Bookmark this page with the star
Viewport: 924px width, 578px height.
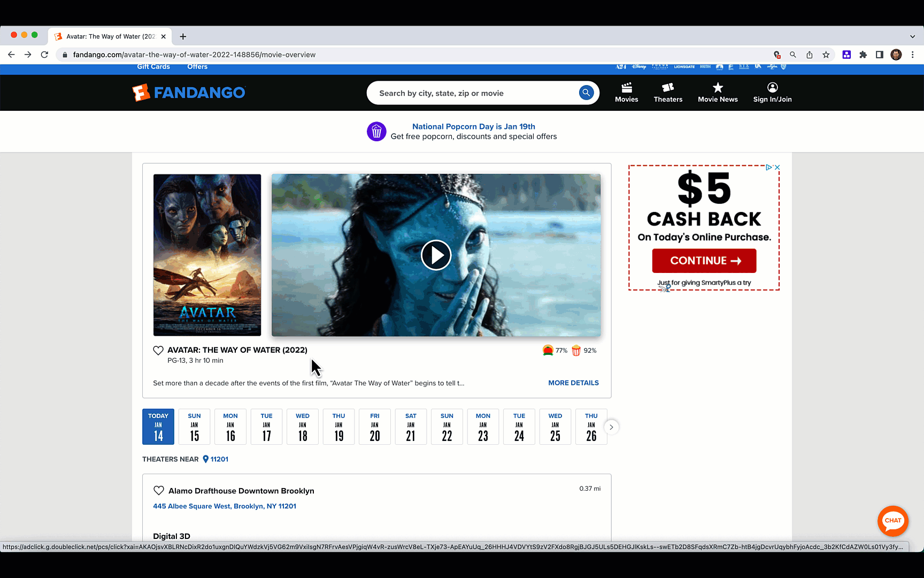tap(826, 55)
